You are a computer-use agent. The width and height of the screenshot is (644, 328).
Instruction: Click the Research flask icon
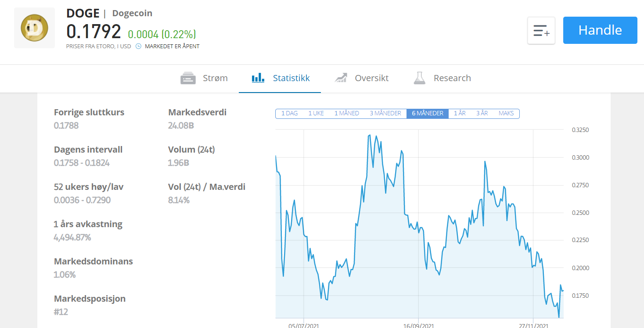420,78
